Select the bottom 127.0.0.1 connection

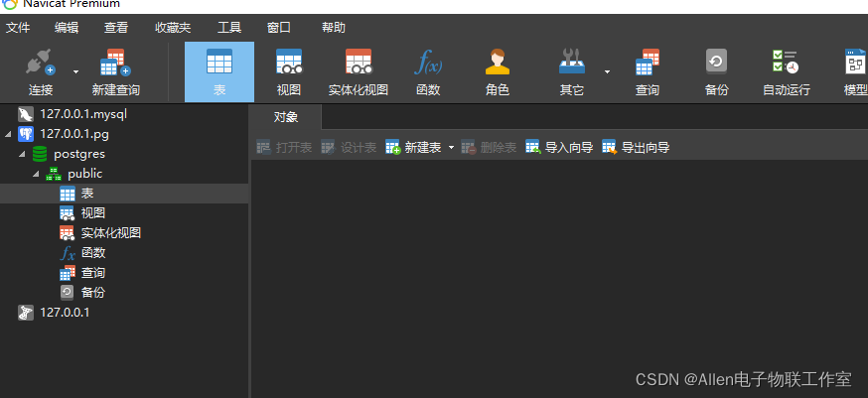click(x=65, y=313)
